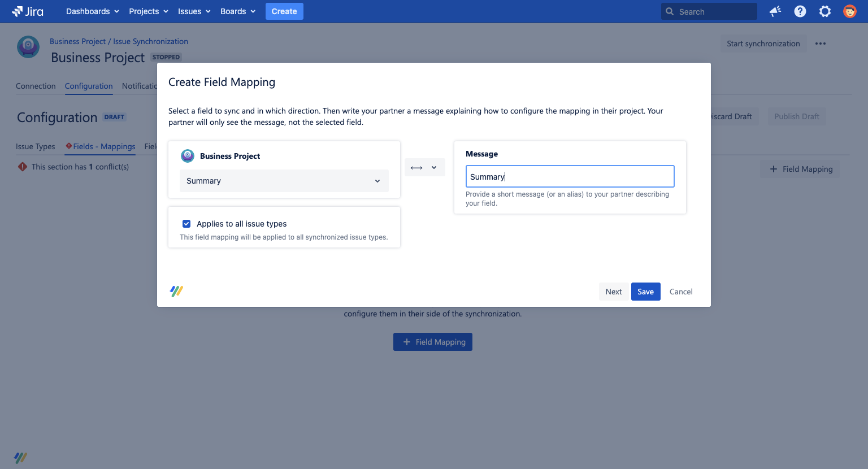The image size is (868, 469).
Task: Click the user avatar icon top right
Action: pyautogui.click(x=849, y=11)
